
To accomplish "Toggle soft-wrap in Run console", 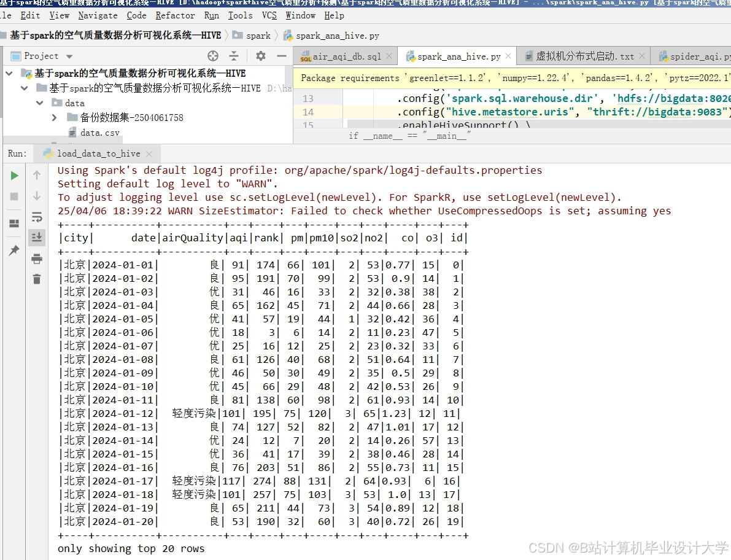I will pyautogui.click(x=37, y=217).
